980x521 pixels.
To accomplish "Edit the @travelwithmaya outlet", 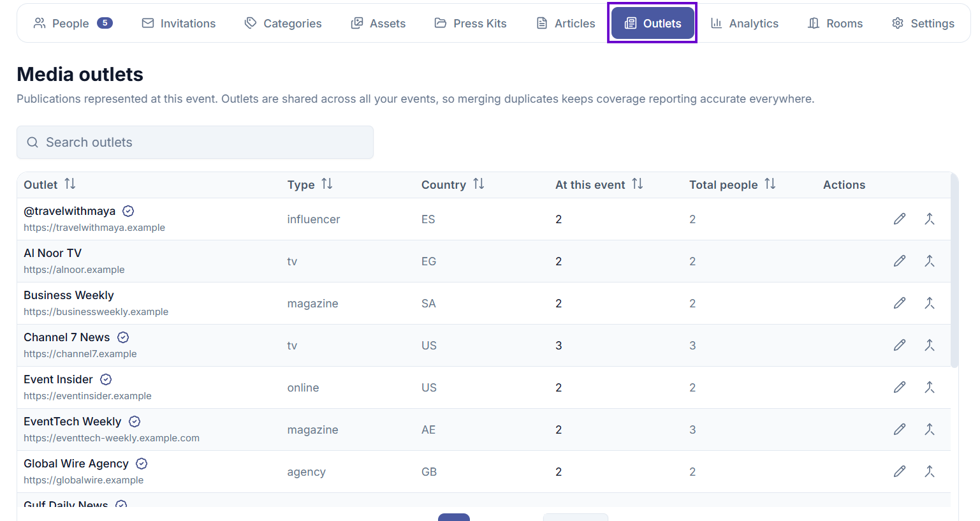I will tap(900, 219).
